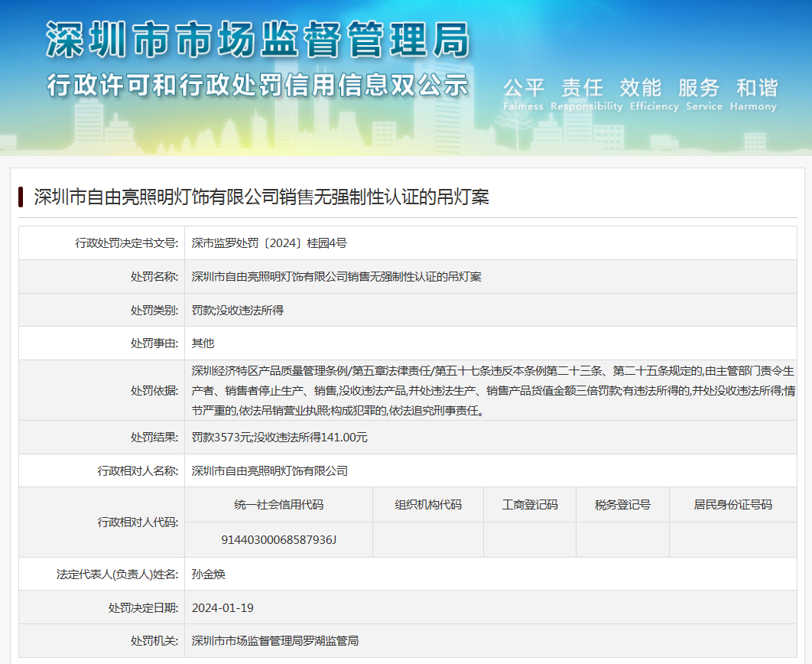Click the 行政处罚决定书文号 label
Screen dimensions: 812x664
click(127, 243)
